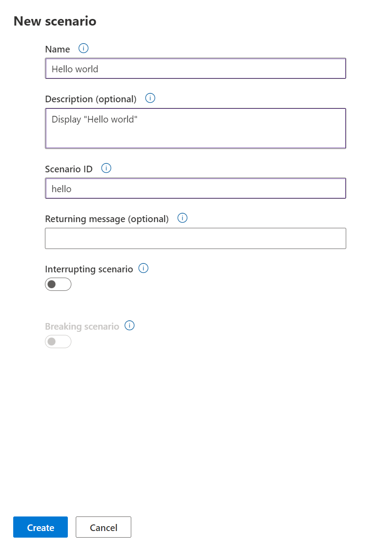Focus the Scenario ID input showing hello

(x=196, y=188)
